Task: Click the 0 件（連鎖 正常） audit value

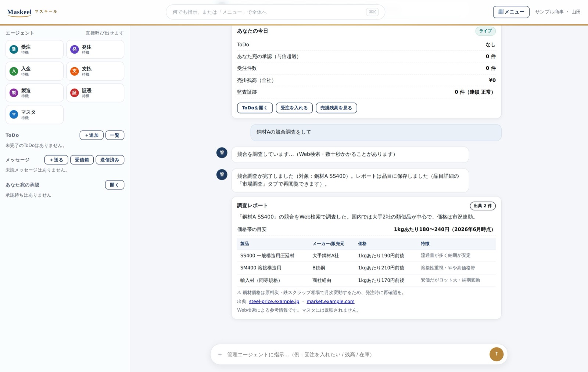Action: pyautogui.click(x=475, y=92)
